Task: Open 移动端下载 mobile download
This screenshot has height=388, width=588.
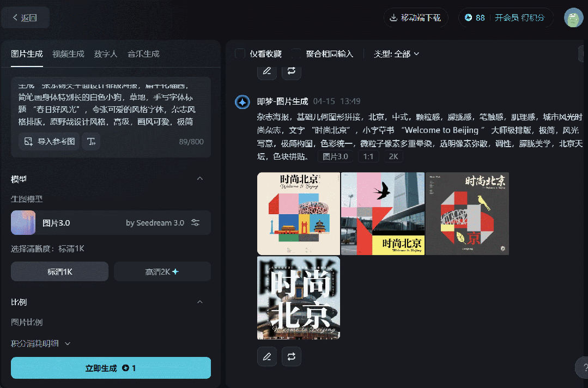Action: pos(415,17)
